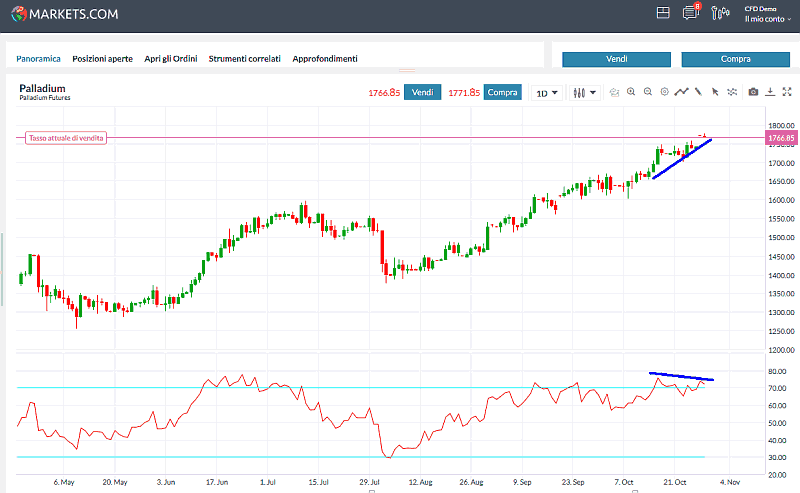Switch layout using the grid icon
The image size is (800, 493).
click(x=662, y=13)
